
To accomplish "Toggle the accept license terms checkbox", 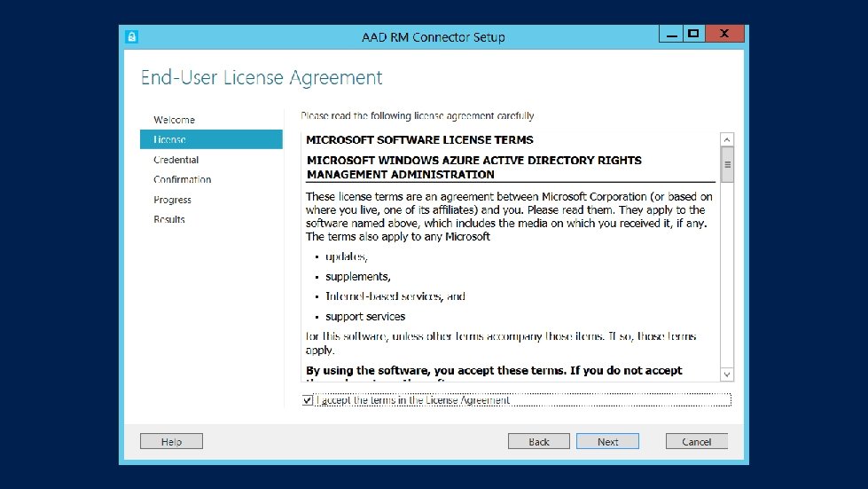I will pos(308,400).
